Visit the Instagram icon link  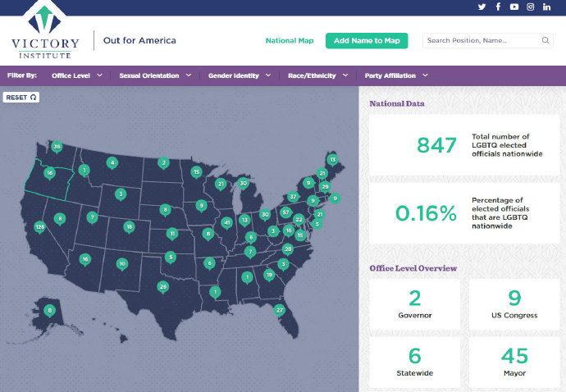click(x=531, y=7)
